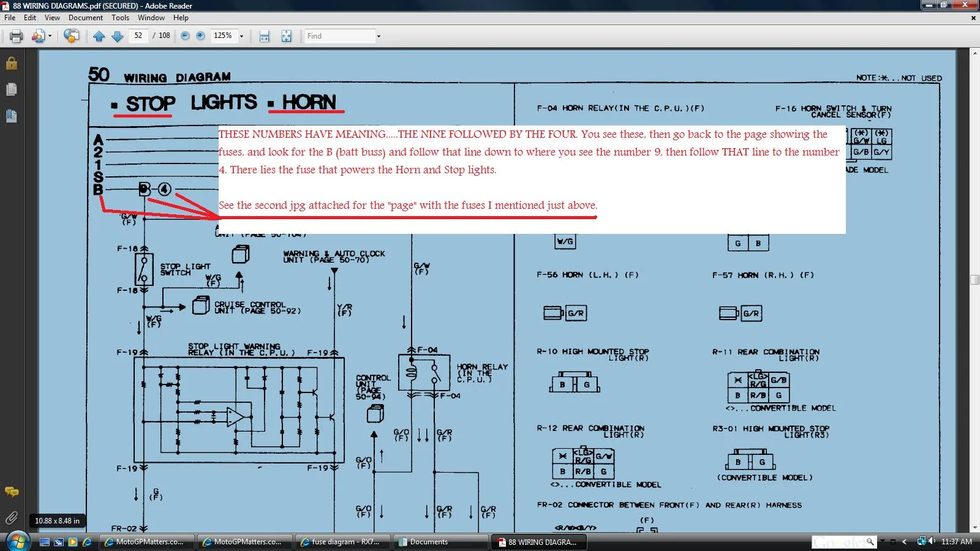The image size is (980, 551).
Task: Open the Tools menu
Action: [x=120, y=18]
